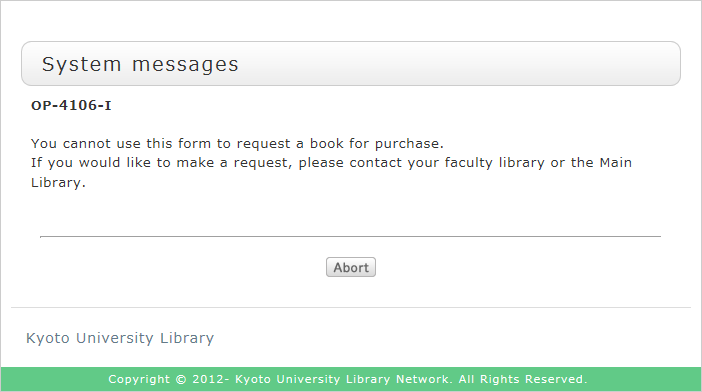This screenshot has height=392, width=702.
Task: Click the System messages heading
Action: click(140, 64)
